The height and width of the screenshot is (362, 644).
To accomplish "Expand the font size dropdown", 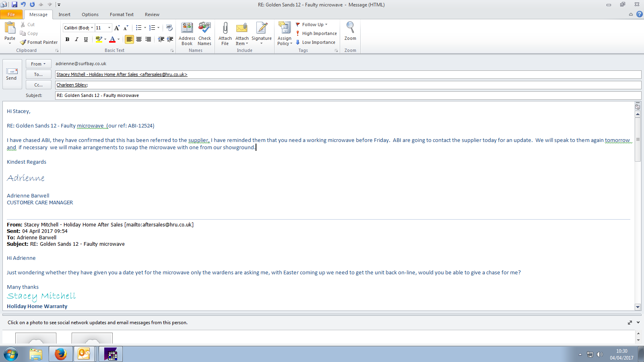I will (x=109, y=28).
